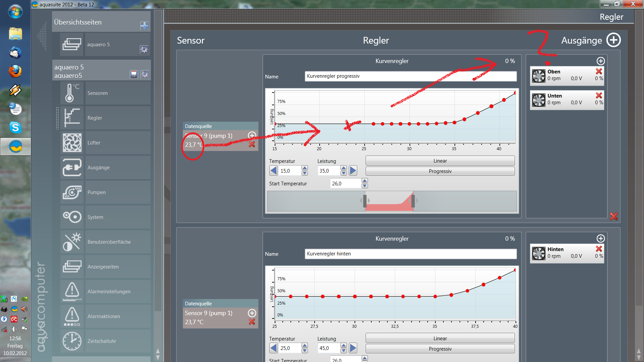Viewport: 644px width, 362px height.
Task: Delete the Sensor 9 data source in the first controller
Action: pos(252,144)
